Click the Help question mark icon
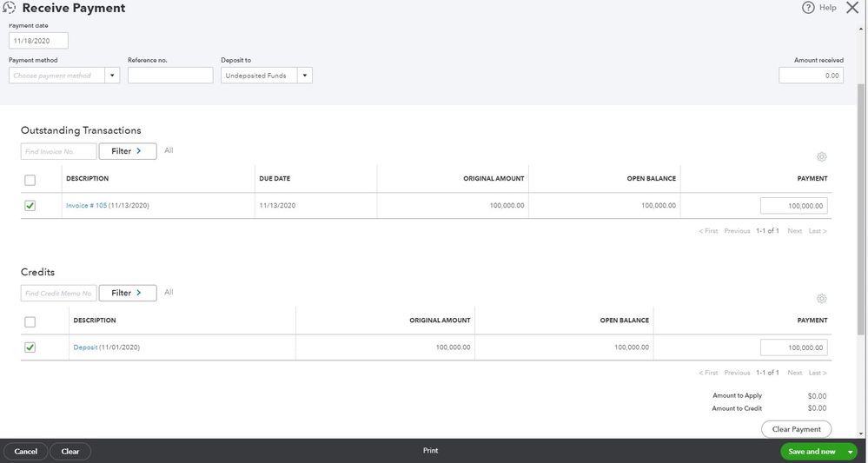 [x=808, y=8]
